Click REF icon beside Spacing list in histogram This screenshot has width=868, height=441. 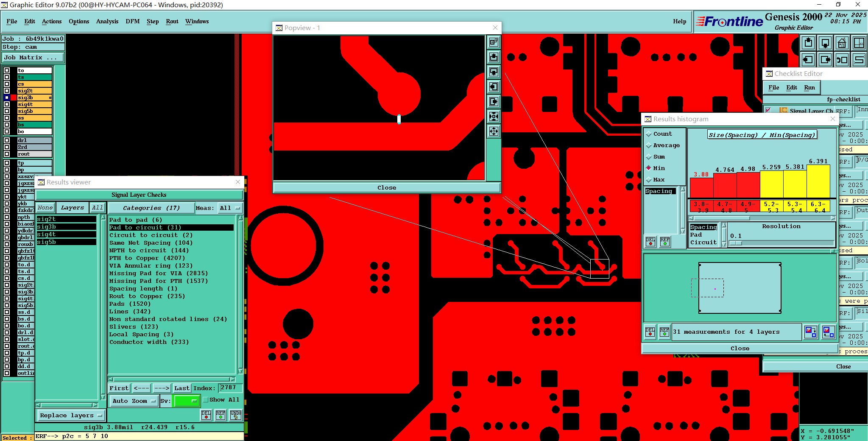click(x=665, y=242)
